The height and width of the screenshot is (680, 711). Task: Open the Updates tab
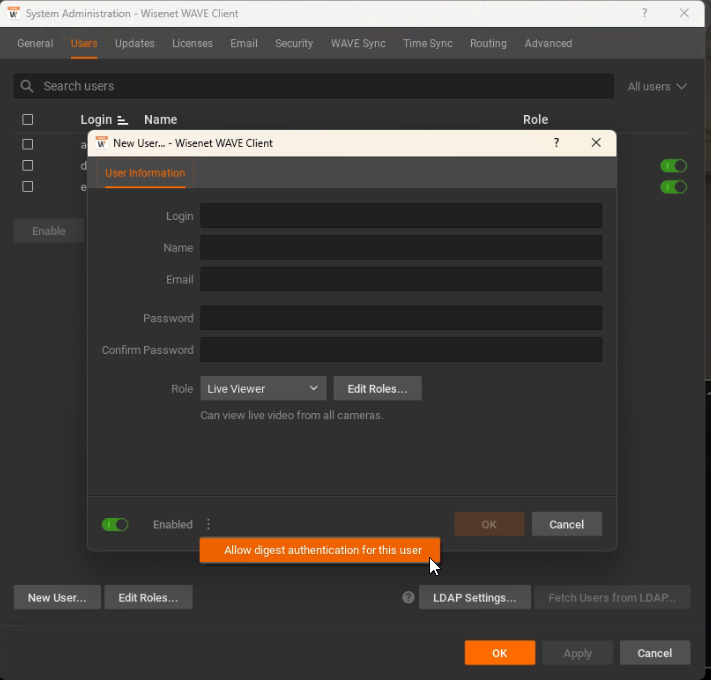pyautogui.click(x=135, y=44)
